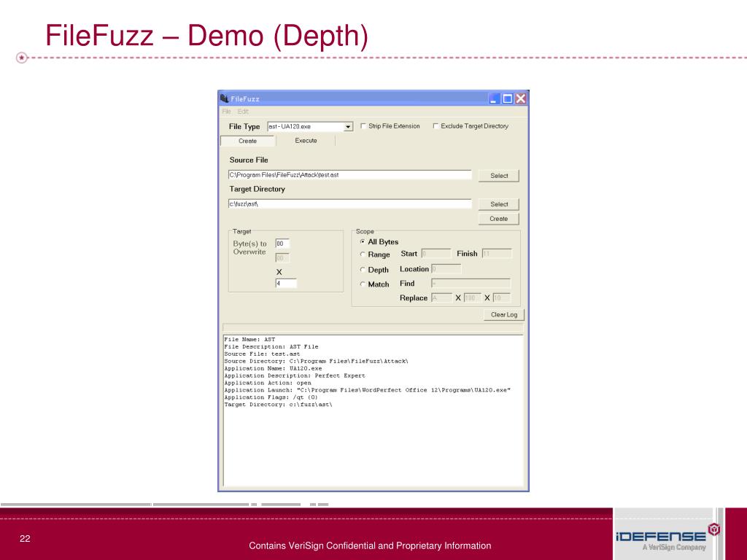
Task: Expand the File Type dropdown
Action: coord(348,127)
